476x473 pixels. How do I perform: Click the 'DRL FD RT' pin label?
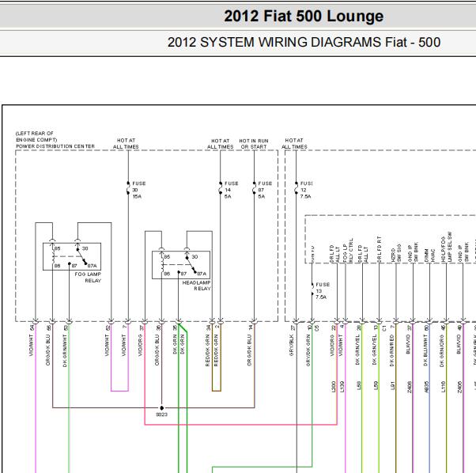(x=379, y=249)
